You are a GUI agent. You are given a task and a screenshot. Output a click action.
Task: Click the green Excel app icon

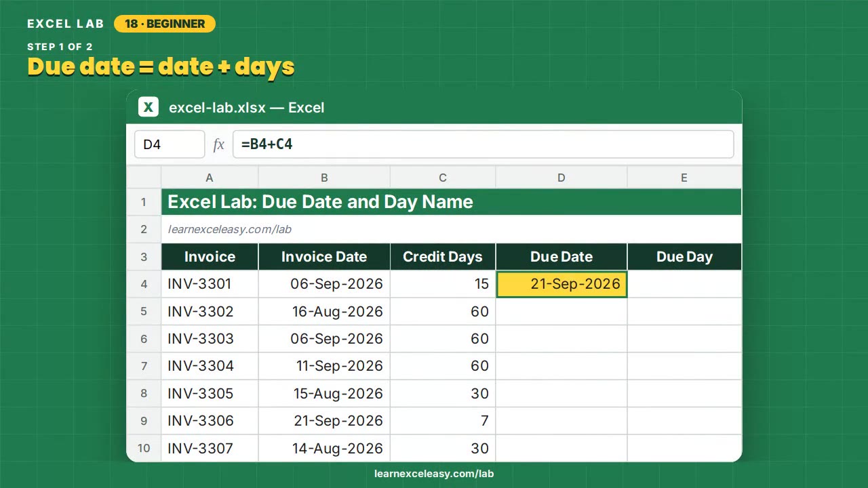click(x=148, y=107)
